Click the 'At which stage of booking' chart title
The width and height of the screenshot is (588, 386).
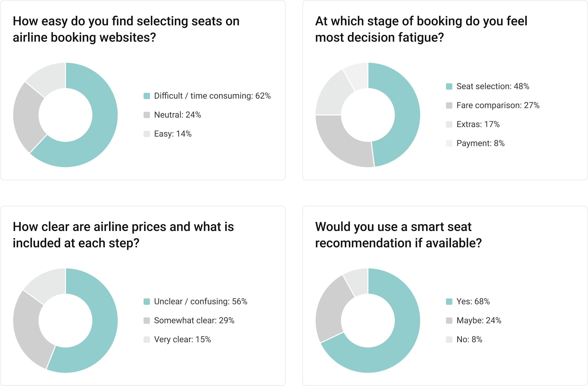(421, 29)
